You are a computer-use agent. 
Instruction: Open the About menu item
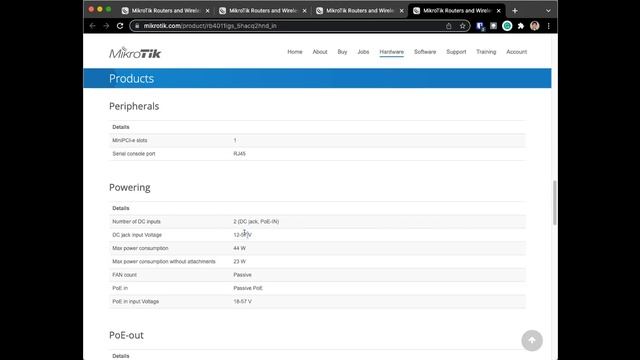(320, 52)
